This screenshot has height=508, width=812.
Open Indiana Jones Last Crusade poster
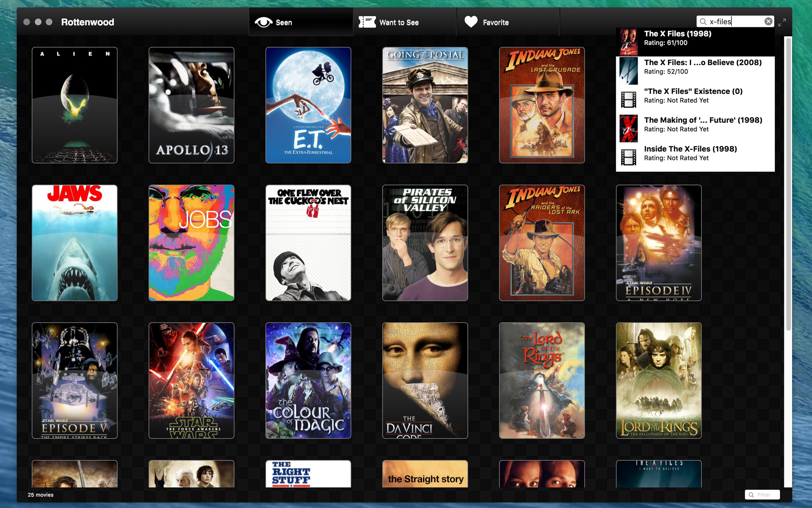click(542, 105)
